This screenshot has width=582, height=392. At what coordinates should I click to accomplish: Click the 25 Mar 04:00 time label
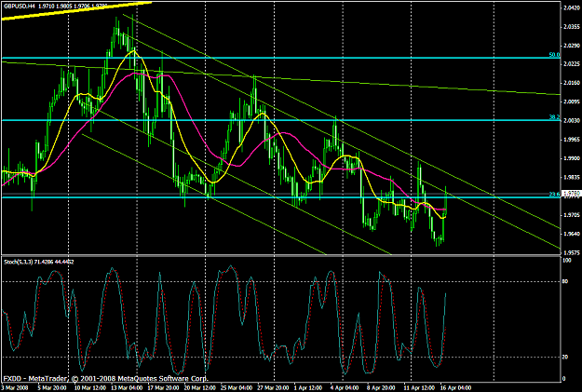point(237,388)
